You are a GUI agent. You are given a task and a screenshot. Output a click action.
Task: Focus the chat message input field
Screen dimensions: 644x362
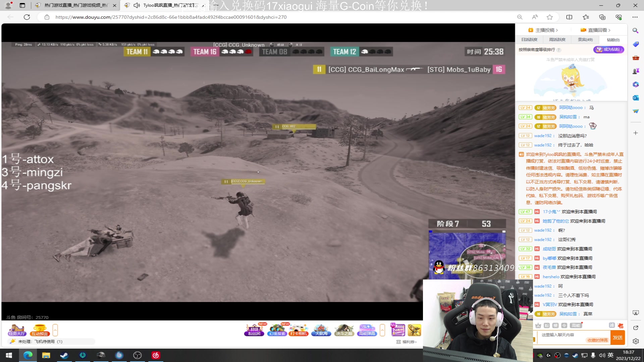click(x=574, y=338)
